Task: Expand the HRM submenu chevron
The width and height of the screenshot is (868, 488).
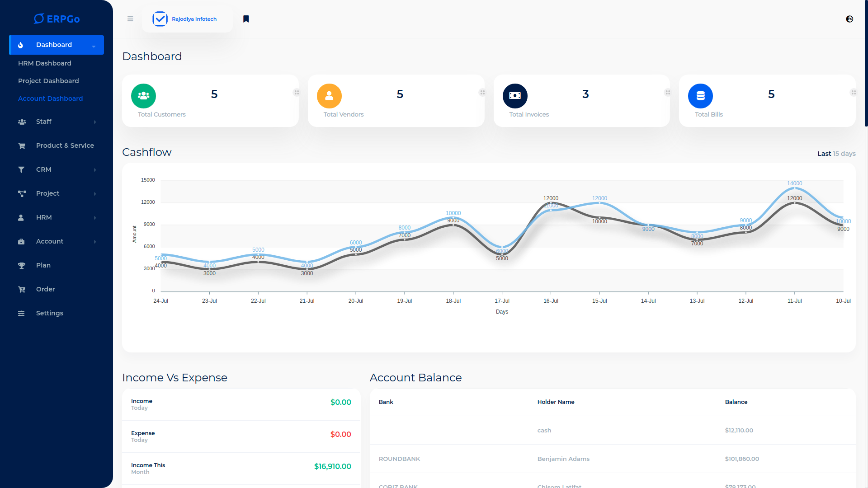Action: tap(94, 217)
